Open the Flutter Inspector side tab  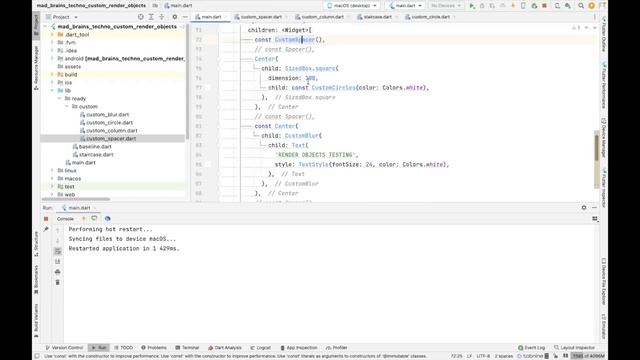[x=603, y=188]
